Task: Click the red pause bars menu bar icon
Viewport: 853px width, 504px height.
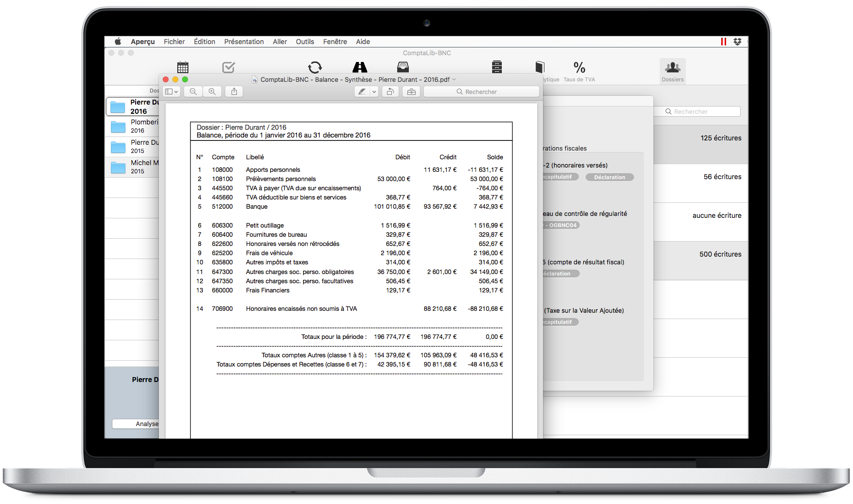Action: coord(724,42)
